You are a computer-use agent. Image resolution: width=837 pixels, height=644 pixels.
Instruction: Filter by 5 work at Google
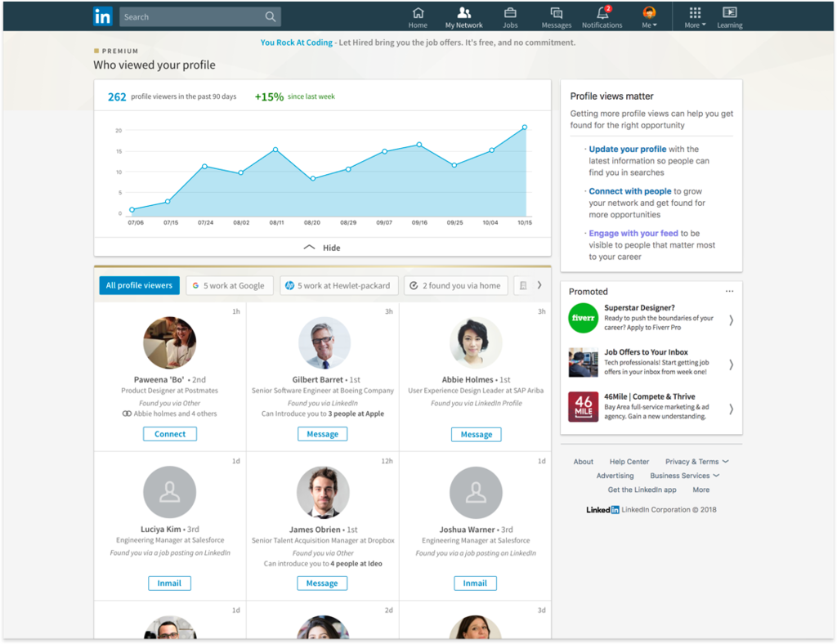230,285
